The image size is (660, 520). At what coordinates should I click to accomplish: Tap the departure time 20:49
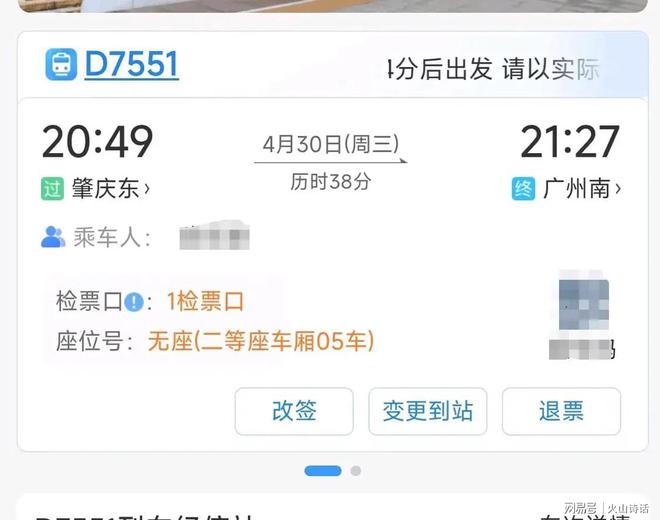[97, 141]
